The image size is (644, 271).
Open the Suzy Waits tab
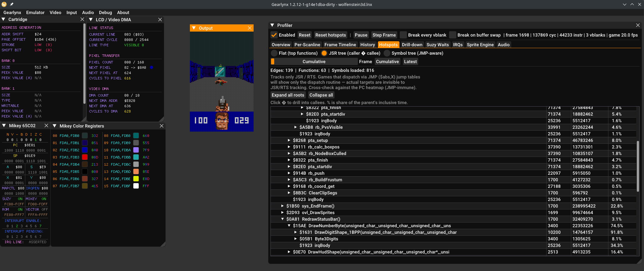coord(438,45)
